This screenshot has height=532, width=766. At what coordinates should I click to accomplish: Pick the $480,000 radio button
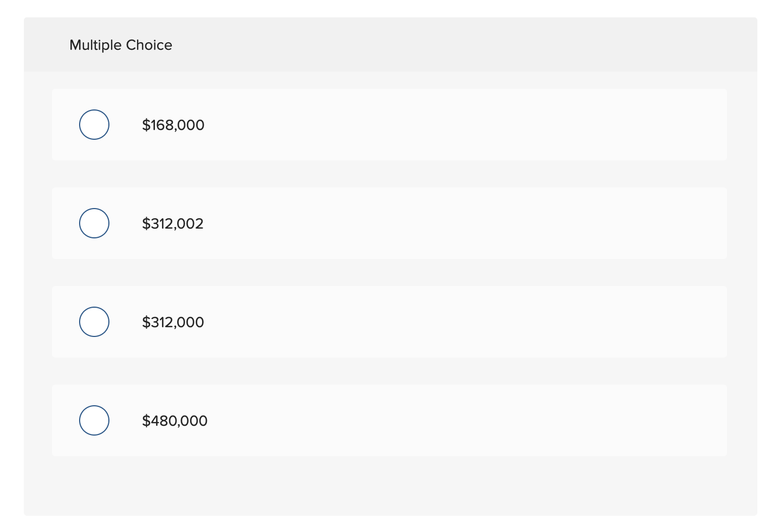point(94,420)
